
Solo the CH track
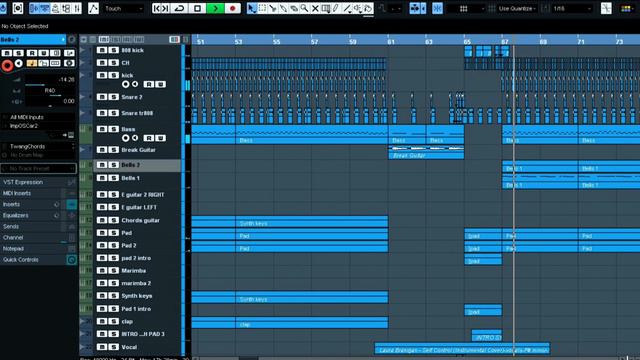tap(113, 63)
